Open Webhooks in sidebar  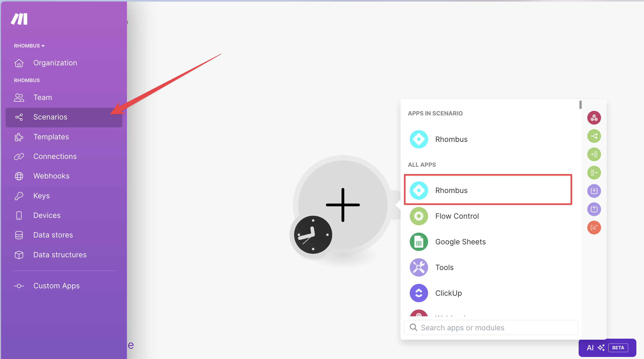(64, 176)
